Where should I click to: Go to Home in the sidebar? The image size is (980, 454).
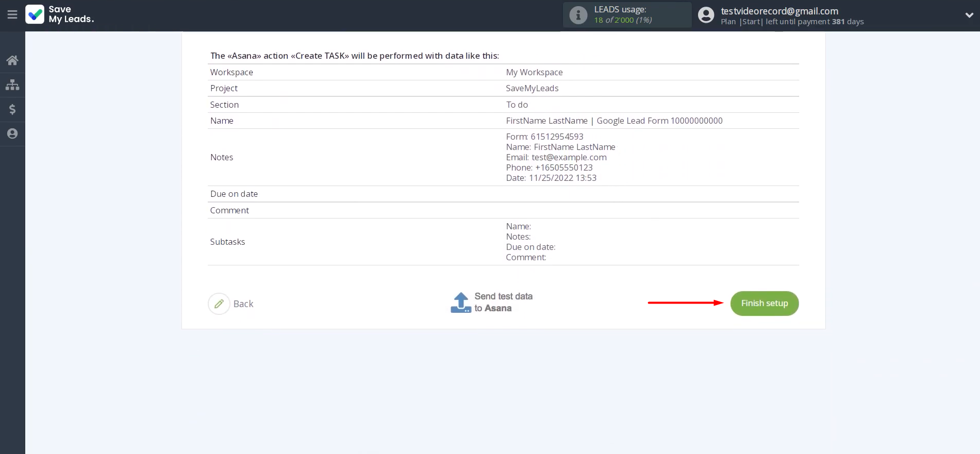(x=12, y=60)
